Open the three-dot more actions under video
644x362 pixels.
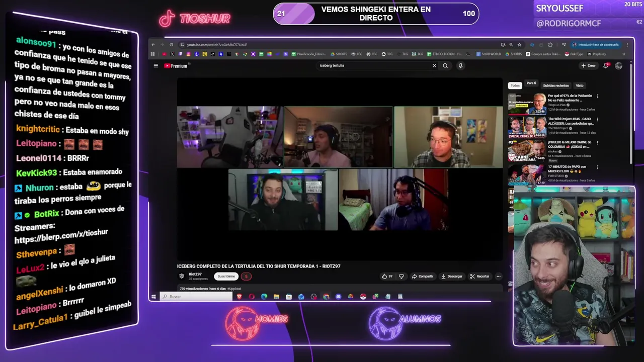pyautogui.click(x=499, y=276)
